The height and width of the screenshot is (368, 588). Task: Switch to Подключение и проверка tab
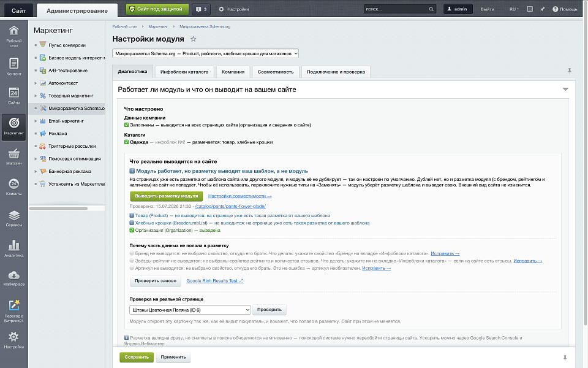[x=336, y=72]
